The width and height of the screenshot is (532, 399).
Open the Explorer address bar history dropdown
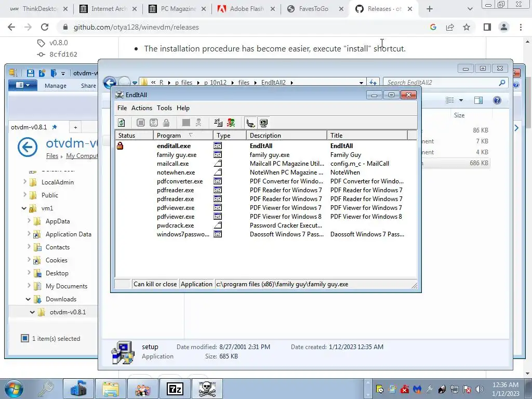(x=362, y=83)
